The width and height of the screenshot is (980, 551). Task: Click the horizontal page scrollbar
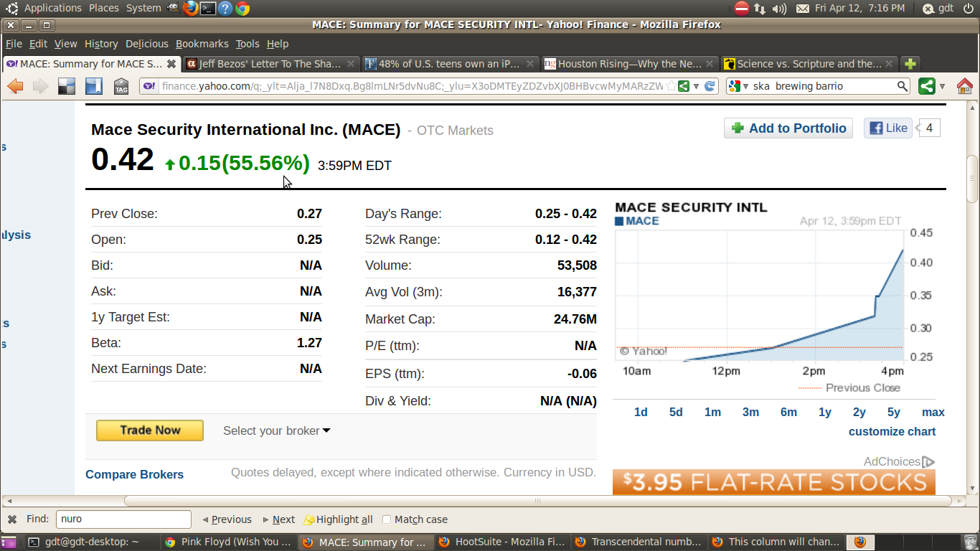tap(537, 501)
